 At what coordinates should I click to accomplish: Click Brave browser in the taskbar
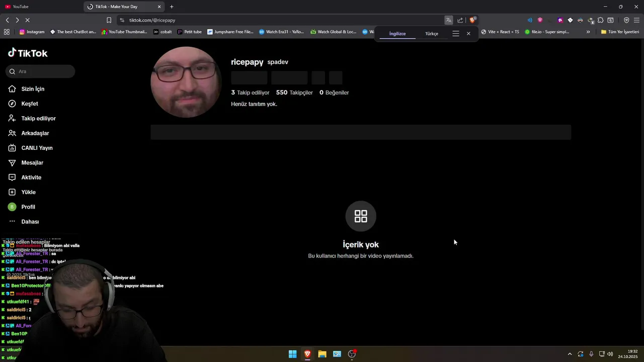pyautogui.click(x=307, y=354)
